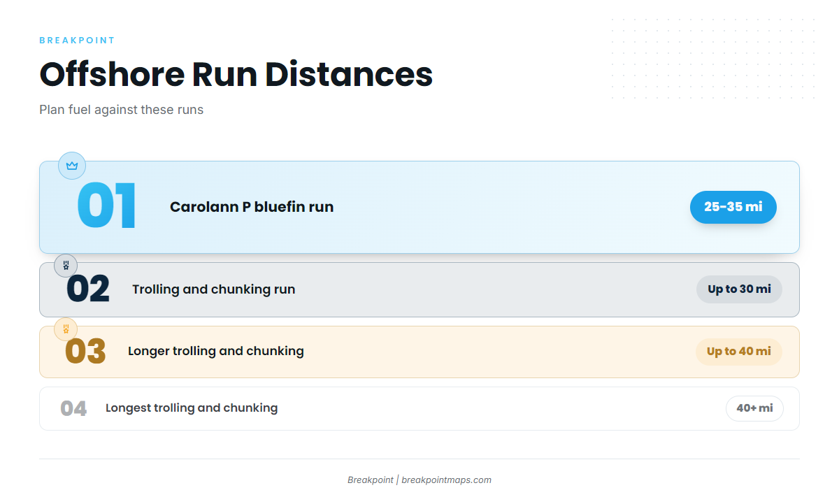This screenshot has width=839, height=504.
Task: Select the Carolann P bluefin run title
Action: (x=252, y=207)
